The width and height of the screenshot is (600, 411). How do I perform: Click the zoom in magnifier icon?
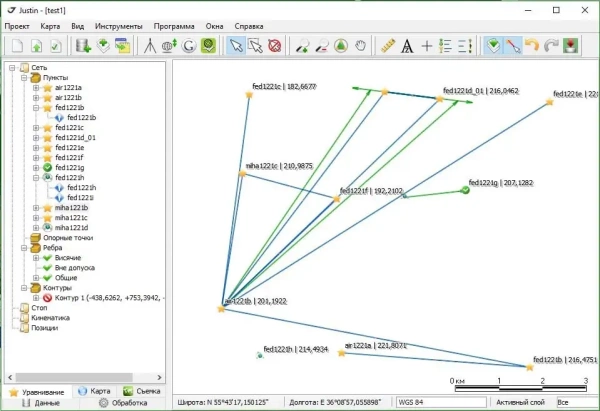[302, 46]
